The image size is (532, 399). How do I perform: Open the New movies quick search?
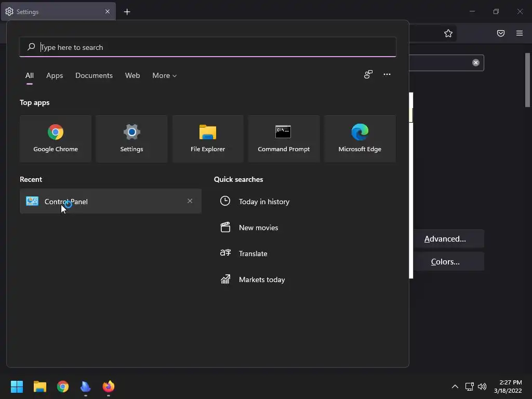coord(249,228)
